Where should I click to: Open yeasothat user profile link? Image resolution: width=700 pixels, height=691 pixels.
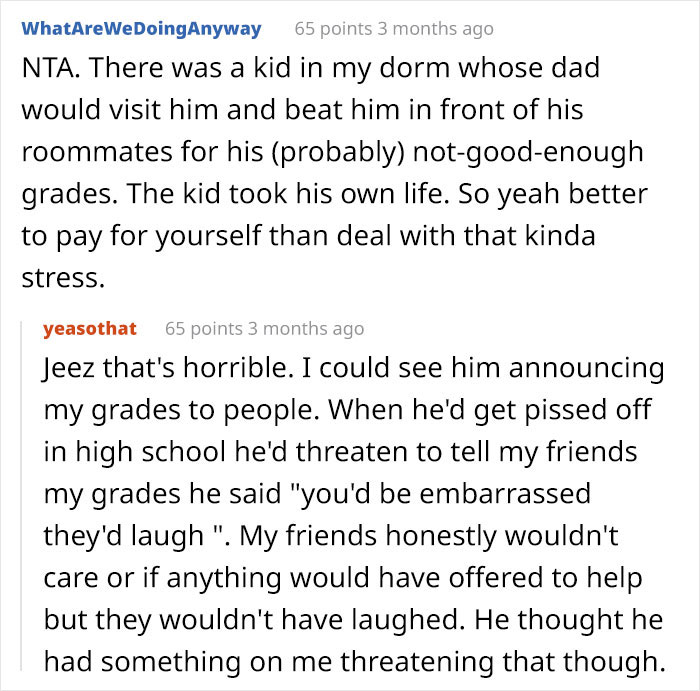coord(90,328)
